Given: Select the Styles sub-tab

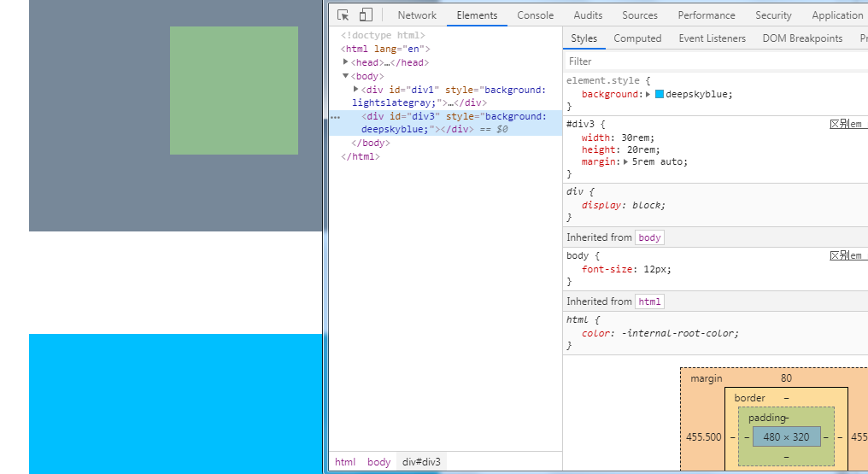Looking at the screenshot, I should pyautogui.click(x=584, y=38).
